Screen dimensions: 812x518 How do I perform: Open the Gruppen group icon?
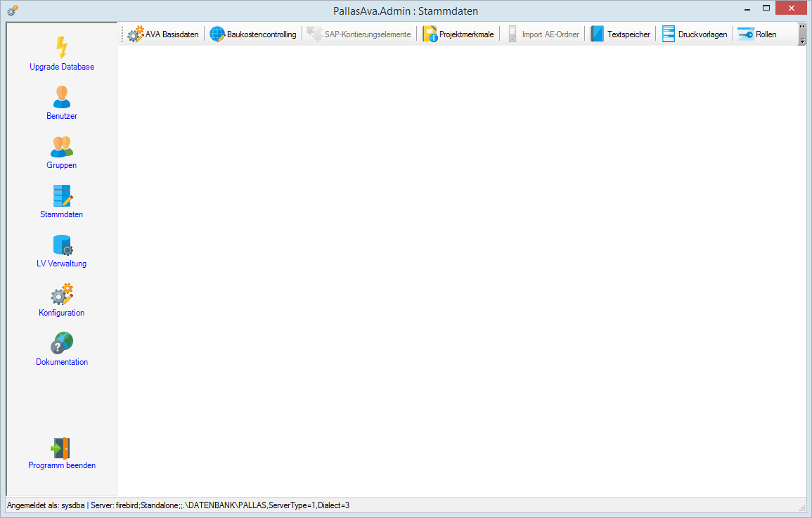click(x=62, y=146)
